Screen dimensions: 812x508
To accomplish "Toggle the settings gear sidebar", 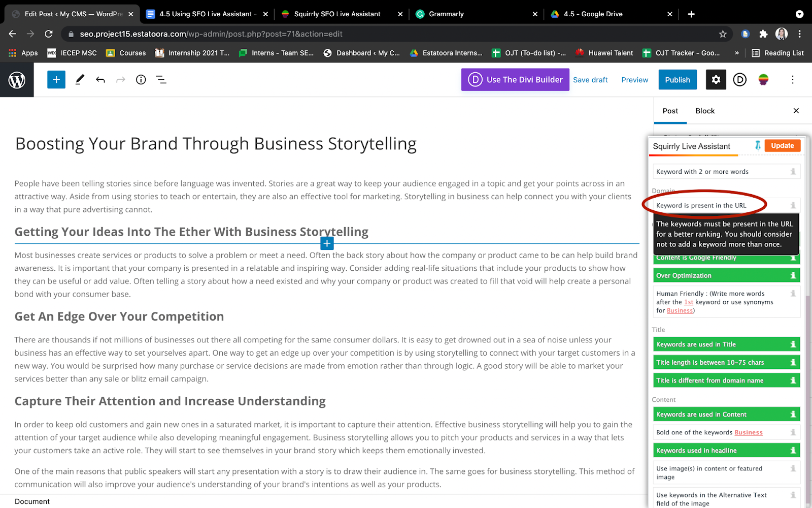I will pyautogui.click(x=716, y=80).
